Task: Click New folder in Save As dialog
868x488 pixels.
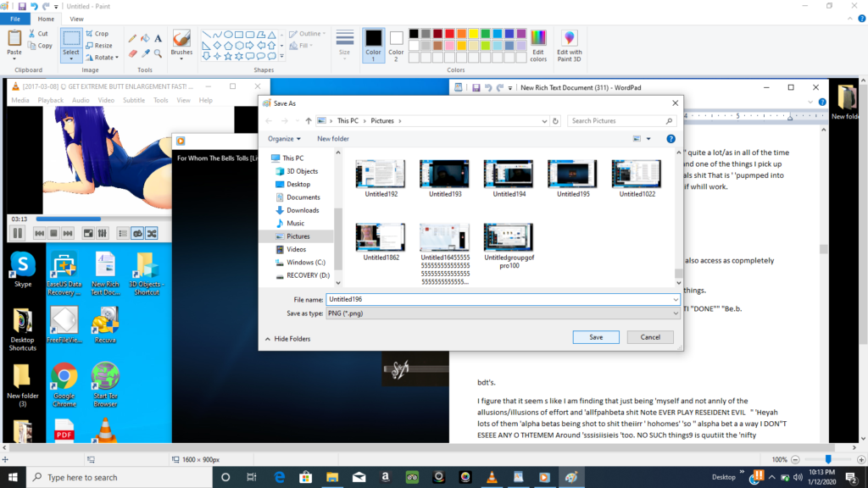Action: point(332,139)
